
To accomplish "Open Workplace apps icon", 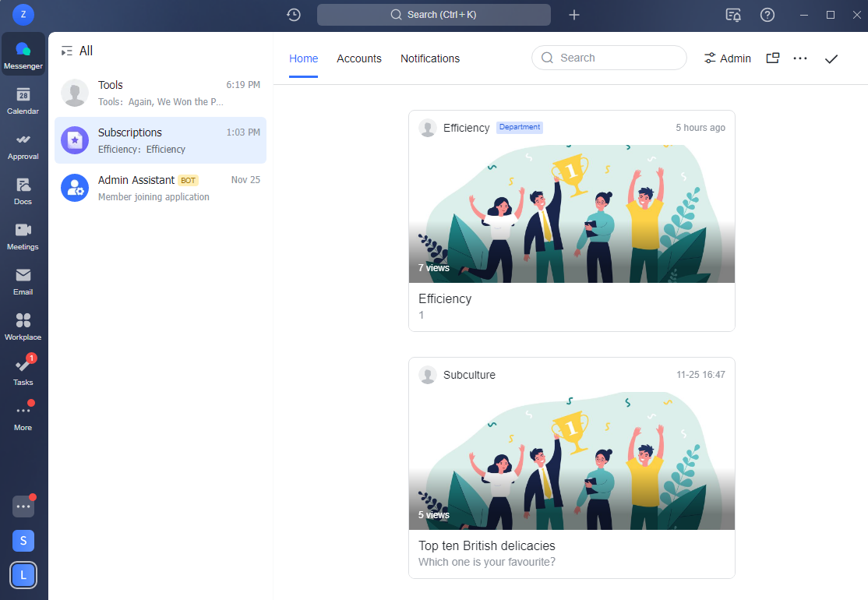I will pos(23,327).
